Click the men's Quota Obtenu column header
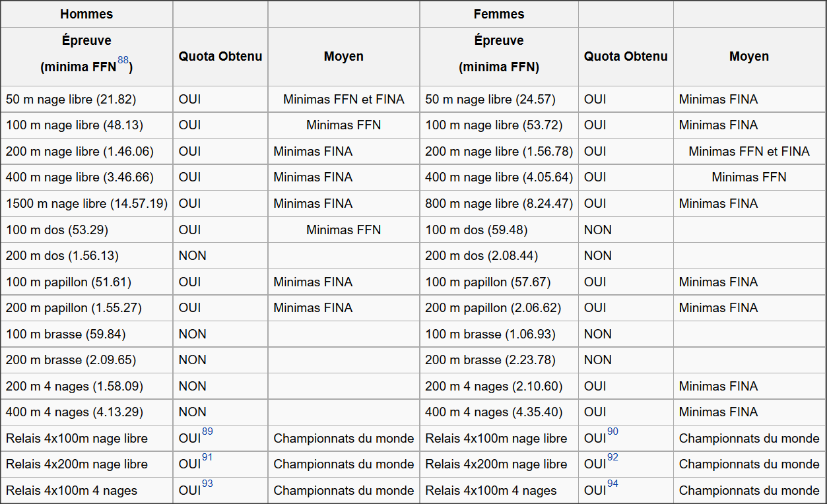The width and height of the screenshot is (827, 504). coord(220,56)
